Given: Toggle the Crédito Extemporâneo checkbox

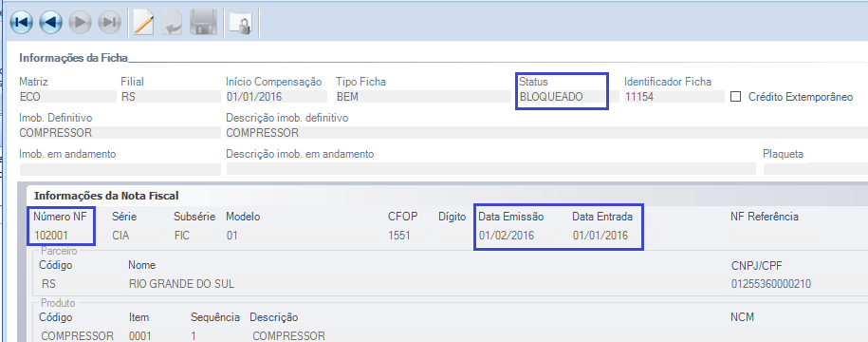Looking at the screenshot, I should 736,97.
